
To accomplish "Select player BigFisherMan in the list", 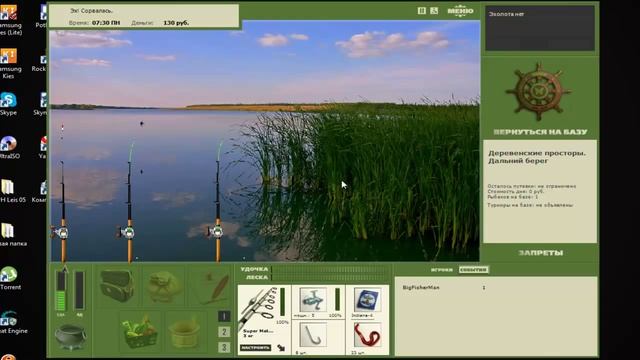I will point(421,288).
